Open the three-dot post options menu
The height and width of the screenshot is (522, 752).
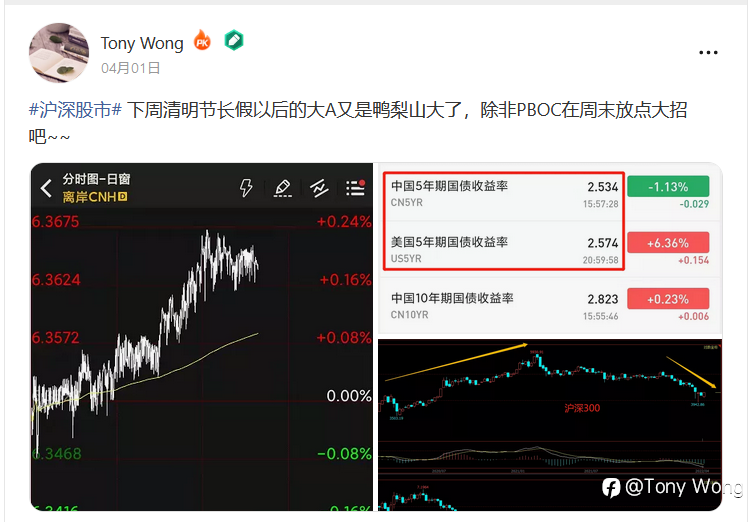[x=708, y=52]
